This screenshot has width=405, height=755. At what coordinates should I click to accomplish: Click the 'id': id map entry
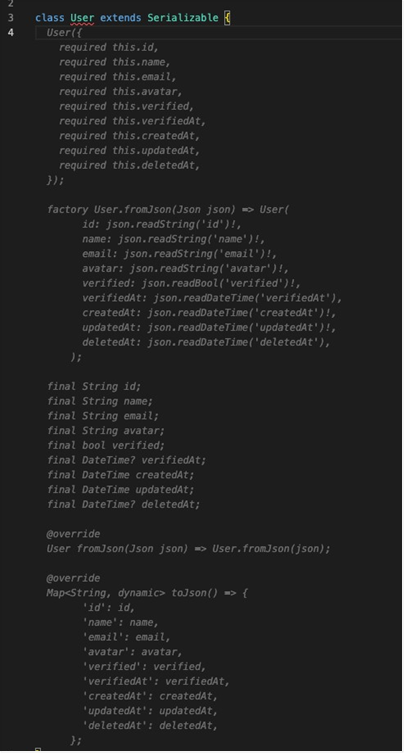[x=108, y=608]
